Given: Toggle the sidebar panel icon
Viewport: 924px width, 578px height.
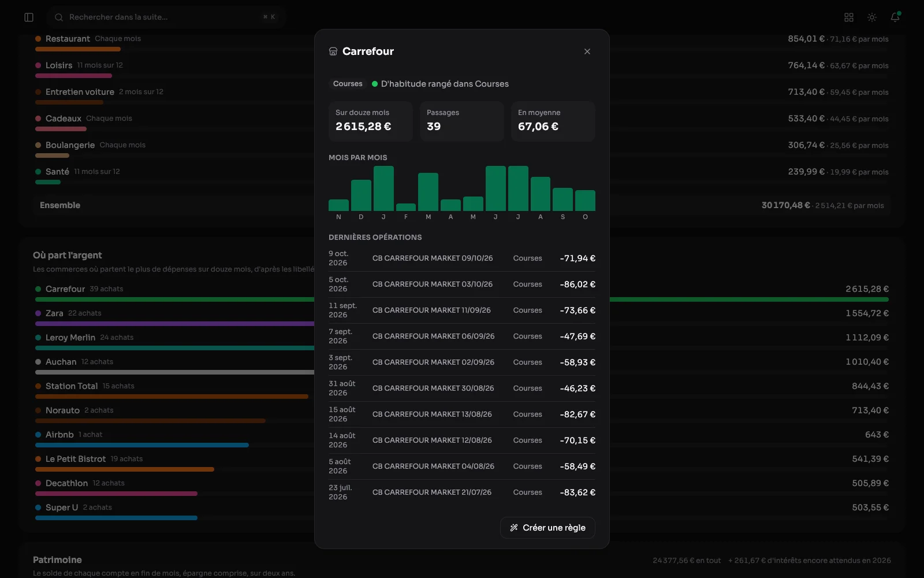Looking at the screenshot, I should click(29, 17).
